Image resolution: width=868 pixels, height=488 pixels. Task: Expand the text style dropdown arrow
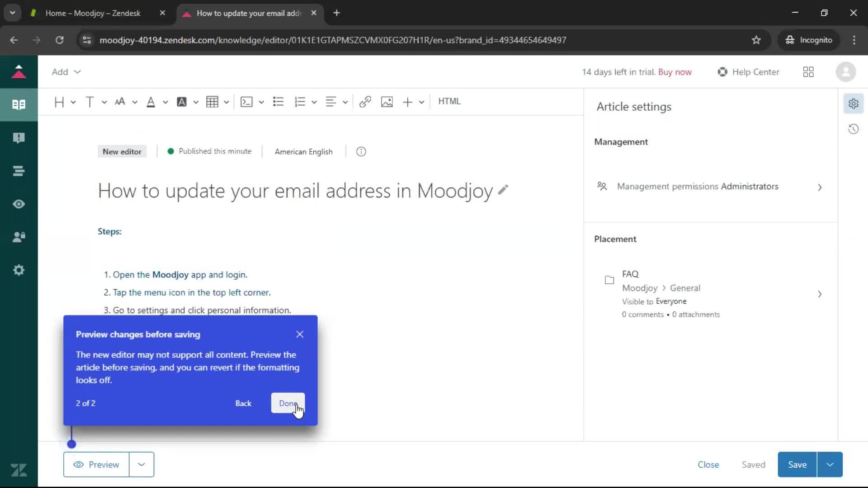(104, 103)
